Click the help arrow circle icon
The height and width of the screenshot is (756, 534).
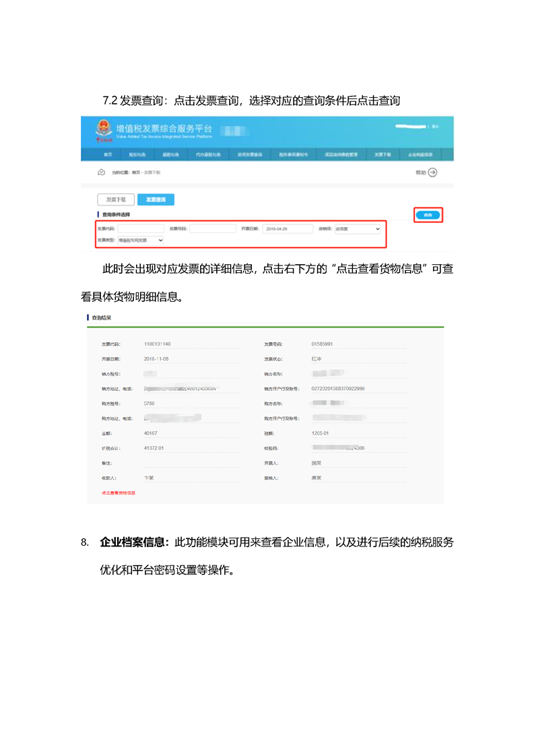[x=432, y=172]
